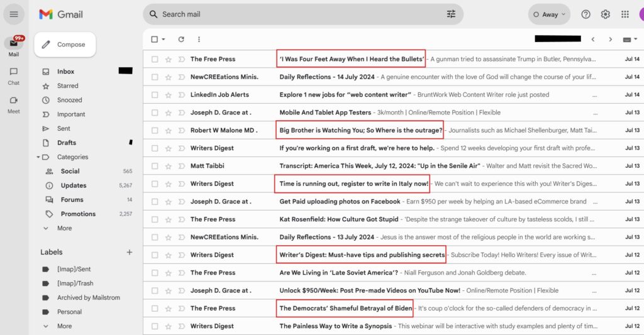This screenshot has height=335, width=644.
Task: Open 'Time is running out' Italy email
Action: pyautogui.click(x=353, y=184)
